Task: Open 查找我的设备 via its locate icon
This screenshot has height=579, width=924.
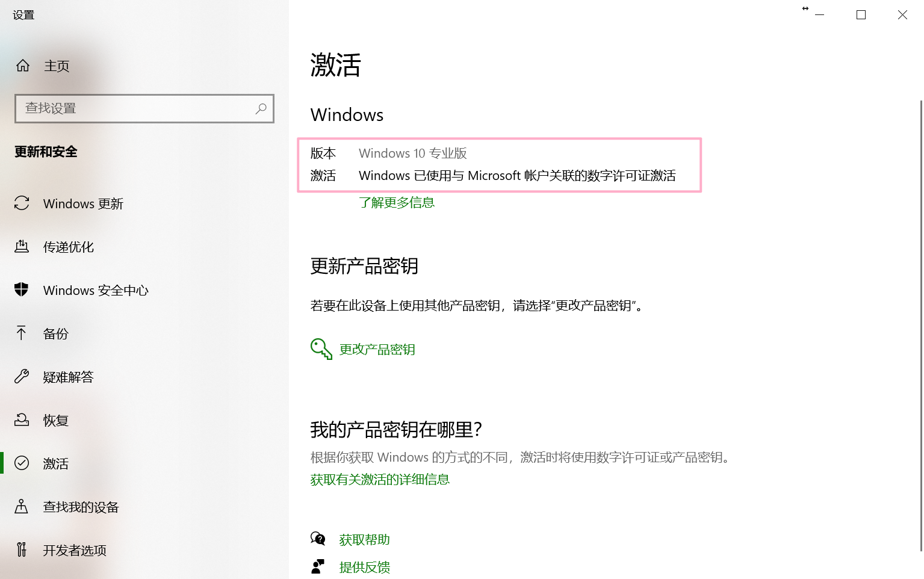Action: click(22, 507)
